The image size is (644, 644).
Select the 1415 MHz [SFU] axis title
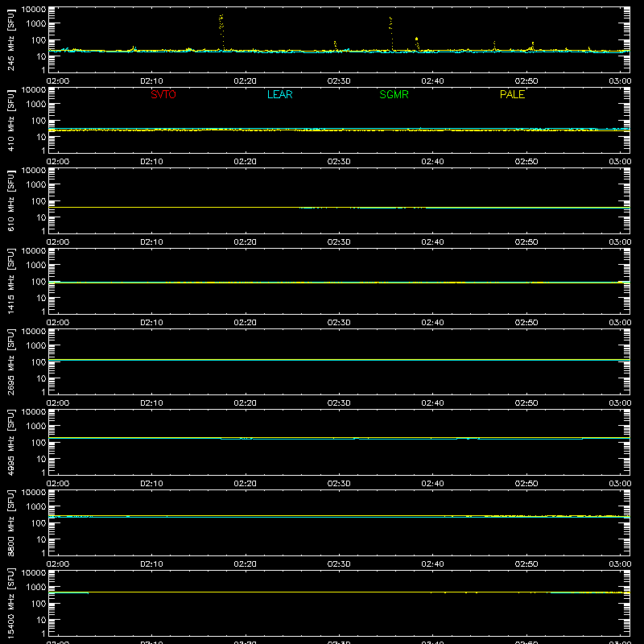(x=10, y=282)
